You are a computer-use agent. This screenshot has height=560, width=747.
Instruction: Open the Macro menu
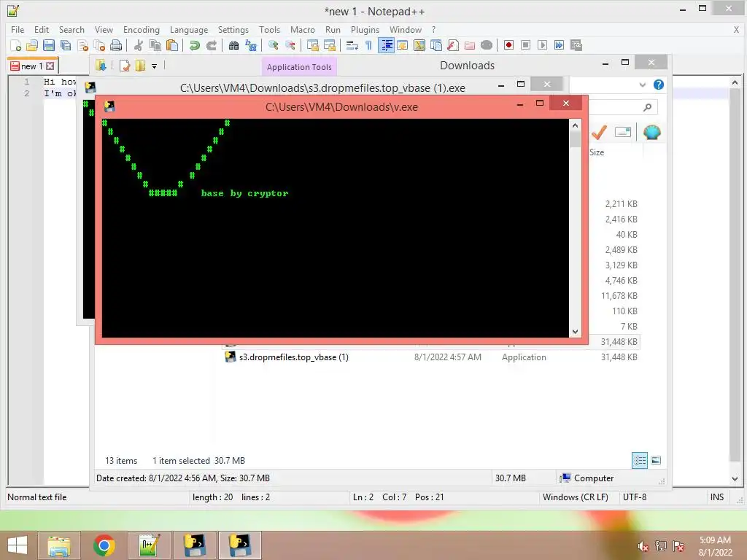(303, 29)
